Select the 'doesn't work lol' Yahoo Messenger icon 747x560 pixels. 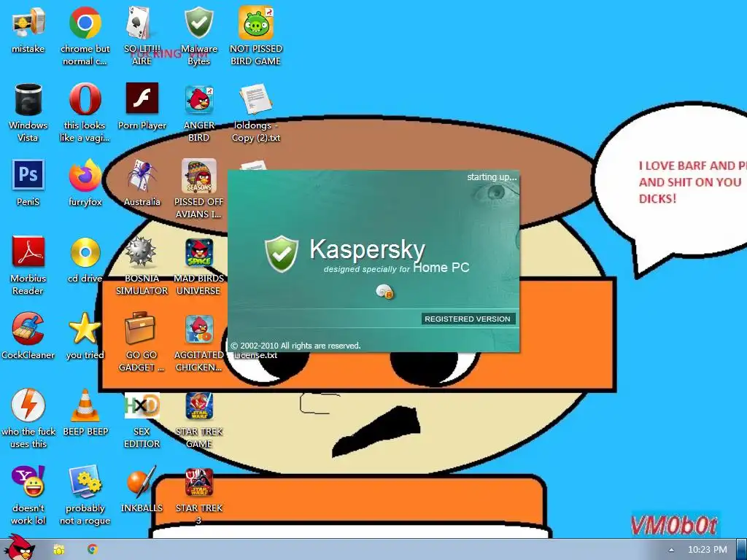28,481
